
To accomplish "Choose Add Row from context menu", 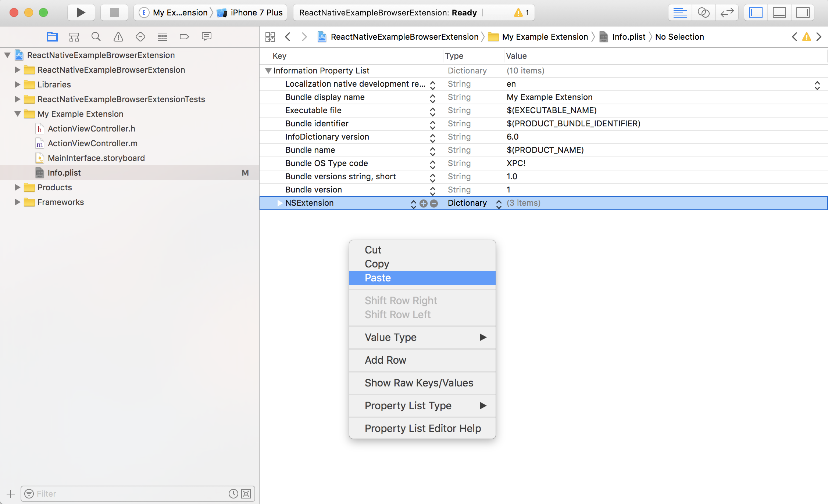I will click(422, 360).
